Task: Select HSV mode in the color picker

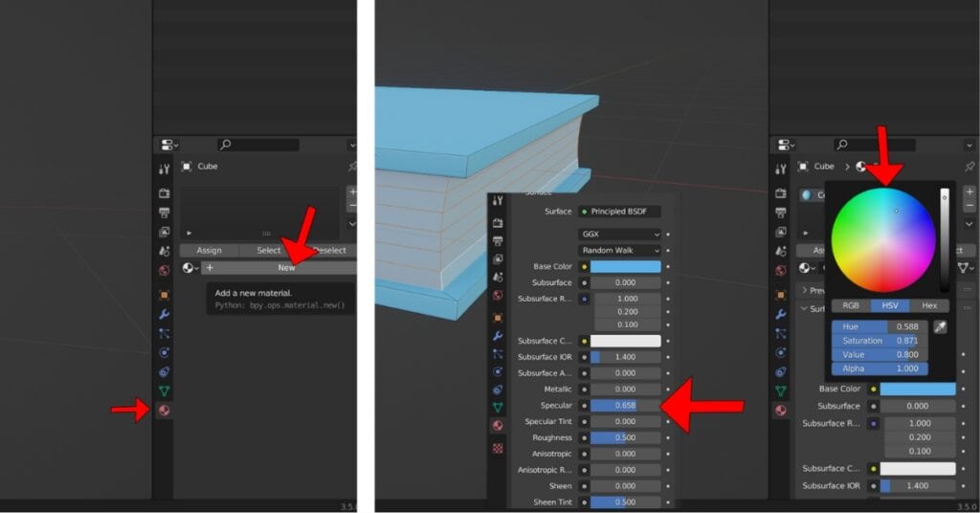Action: [890, 306]
